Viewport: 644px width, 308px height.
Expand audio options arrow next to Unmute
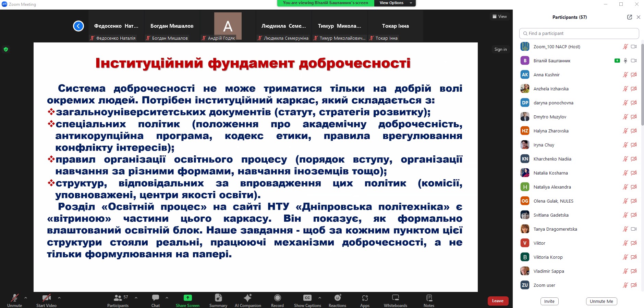coord(26,298)
